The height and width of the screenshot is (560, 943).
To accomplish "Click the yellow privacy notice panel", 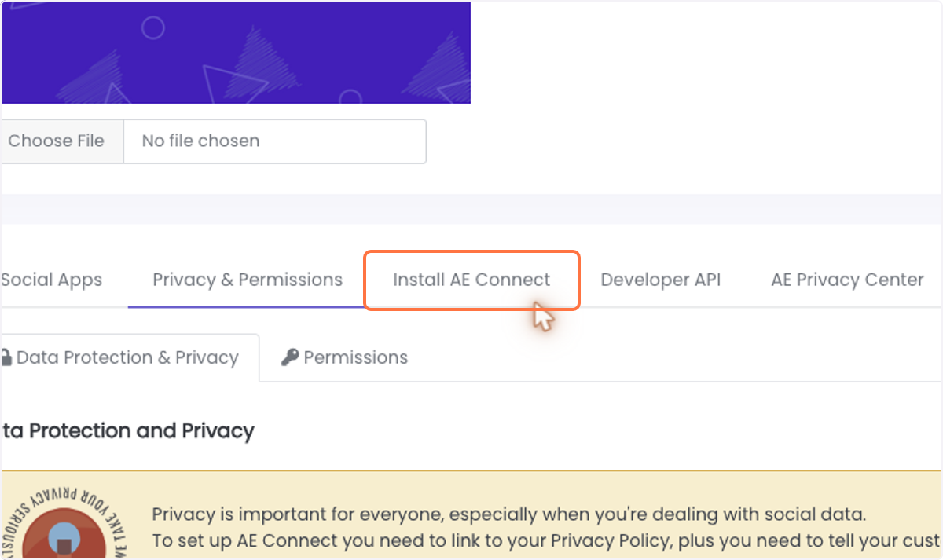I will coord(472,515).
